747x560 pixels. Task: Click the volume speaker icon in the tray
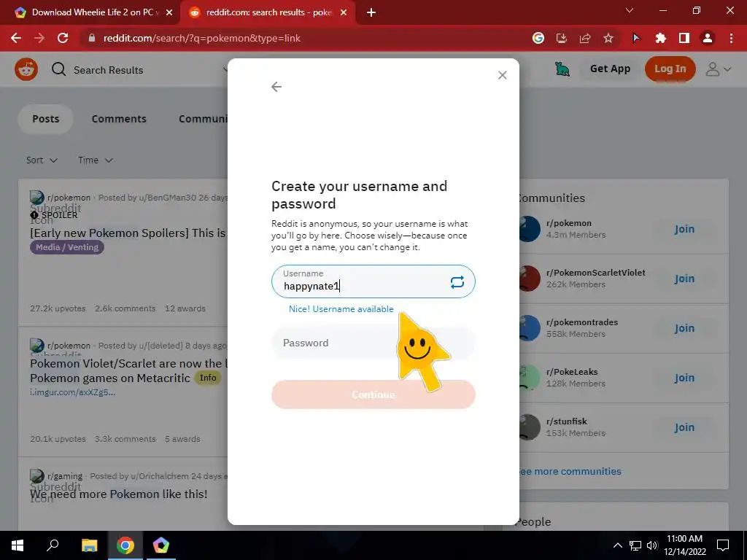point(652,545)
